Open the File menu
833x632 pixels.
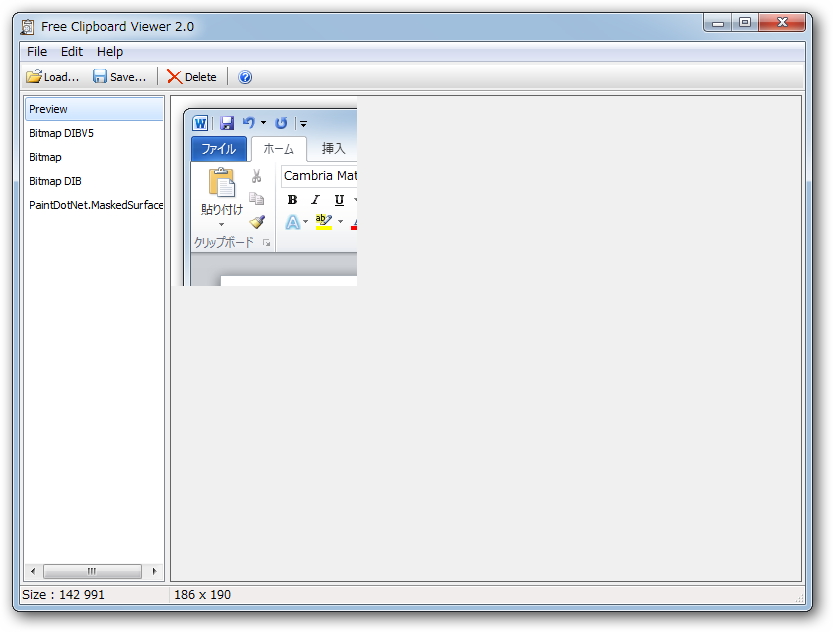[36, 52]
